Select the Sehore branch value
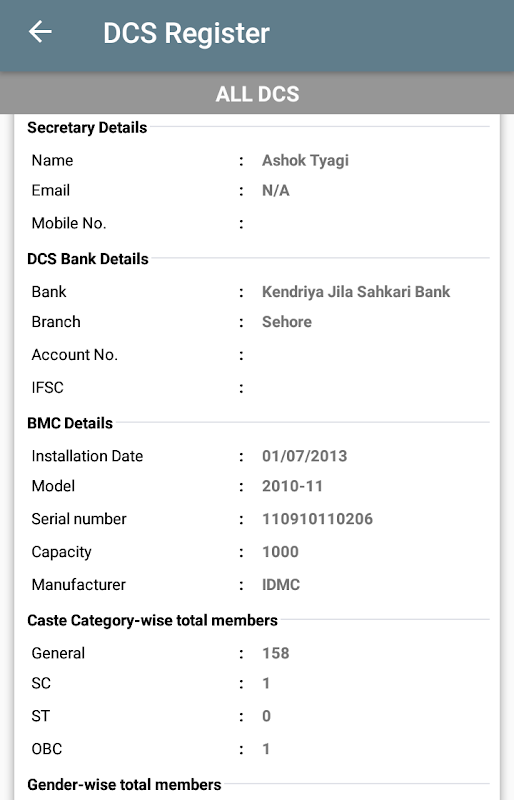 pos(287,322)
